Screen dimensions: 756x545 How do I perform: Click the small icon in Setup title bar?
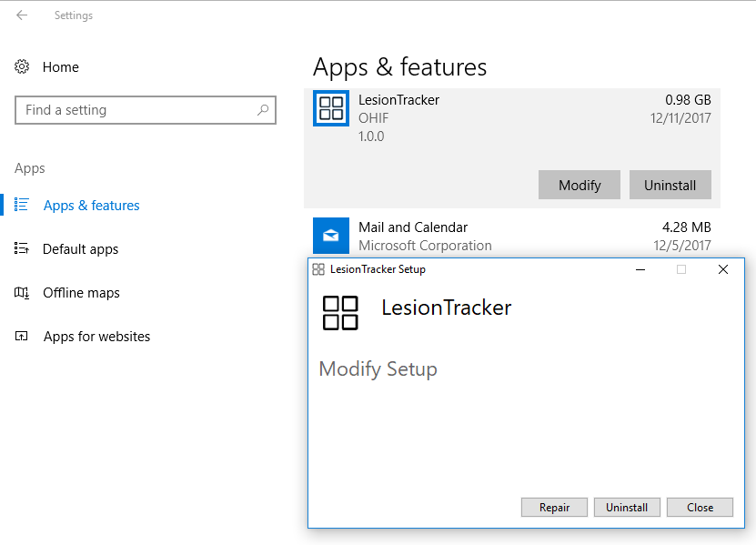pos(318,269)
